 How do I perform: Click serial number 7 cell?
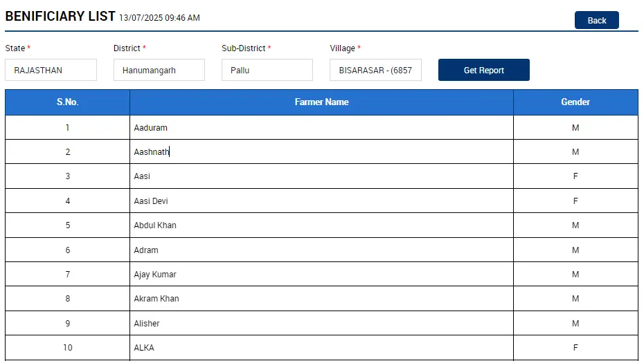point(67,275)
